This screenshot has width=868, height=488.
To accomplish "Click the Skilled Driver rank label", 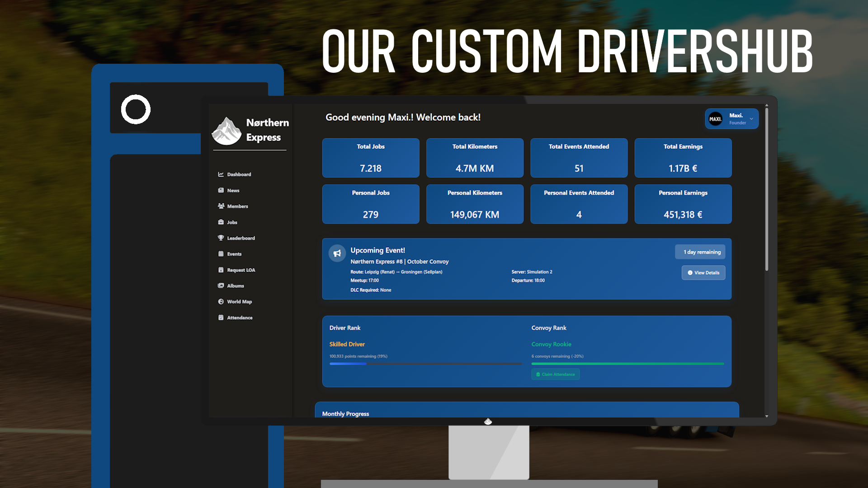I will (x=347, y=344).
